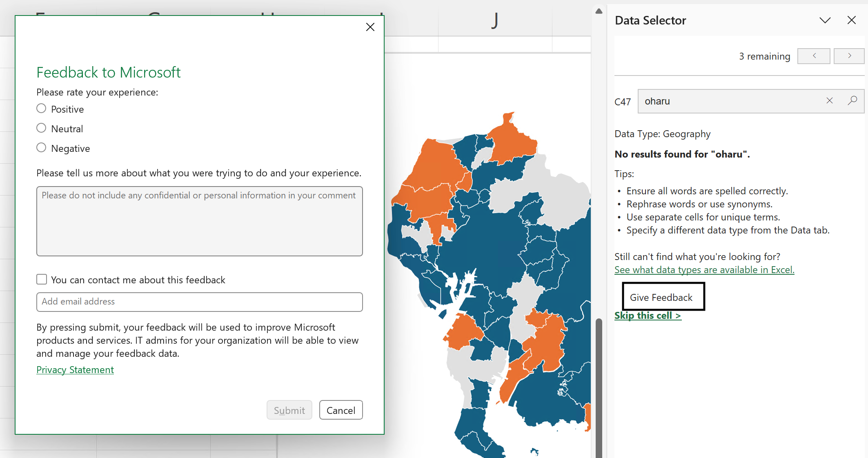The image size is (868, 458).
Task: Select the Negative rating option
Action: click(41, 148)
